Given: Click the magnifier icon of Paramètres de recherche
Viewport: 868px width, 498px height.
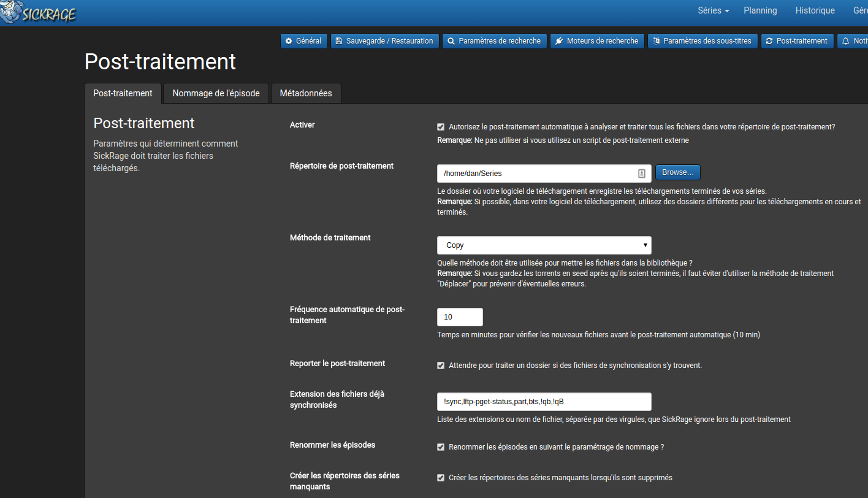Looking at the screenshot, I should [451, 41].
